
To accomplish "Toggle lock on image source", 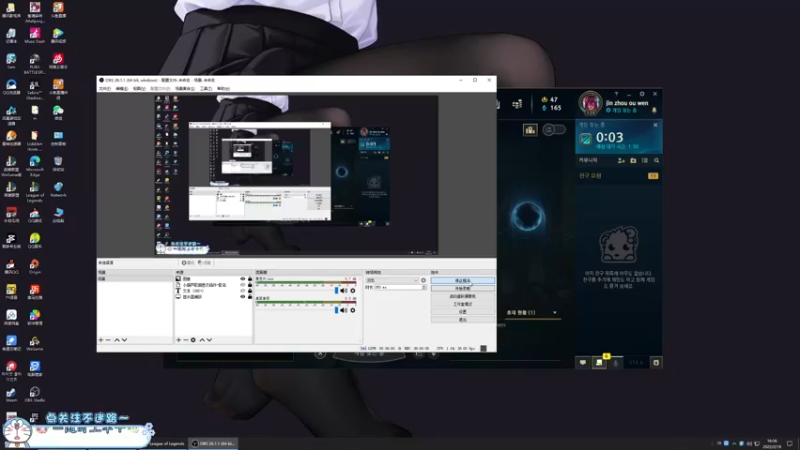I will coord(250,279).
